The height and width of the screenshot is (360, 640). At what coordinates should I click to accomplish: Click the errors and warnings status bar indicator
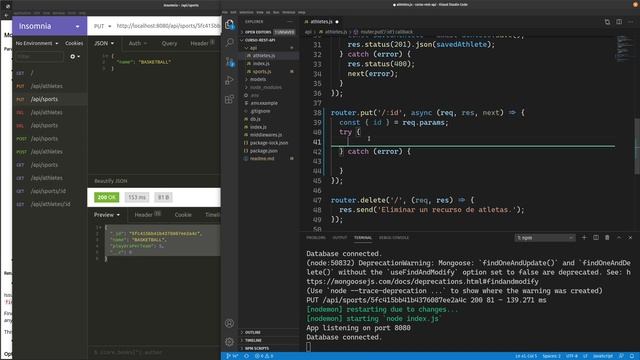pos(264,356)
